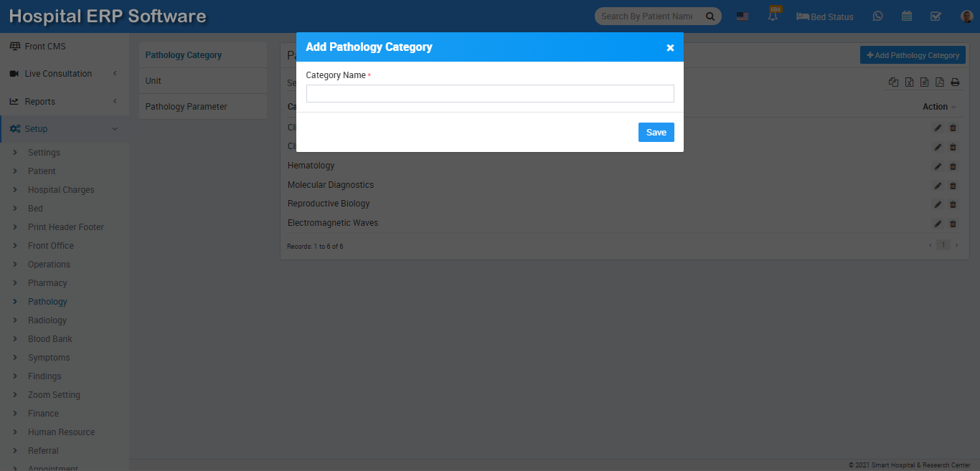The image size is (980, 471).
Task: Switch to the Unit tab
Action: coord(154,81)
